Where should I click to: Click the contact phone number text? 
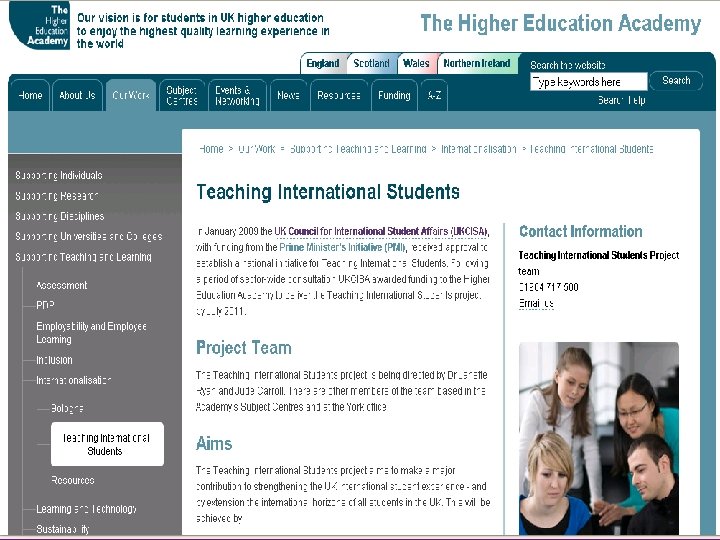549,287
